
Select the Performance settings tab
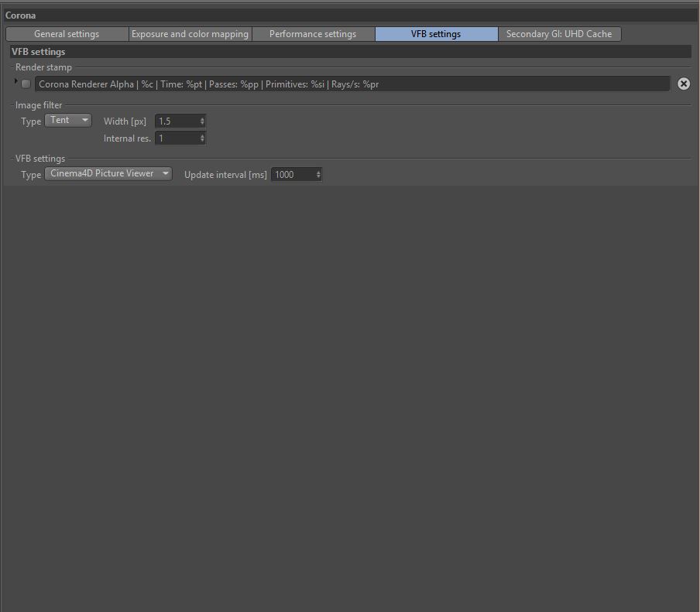[314, 34]
